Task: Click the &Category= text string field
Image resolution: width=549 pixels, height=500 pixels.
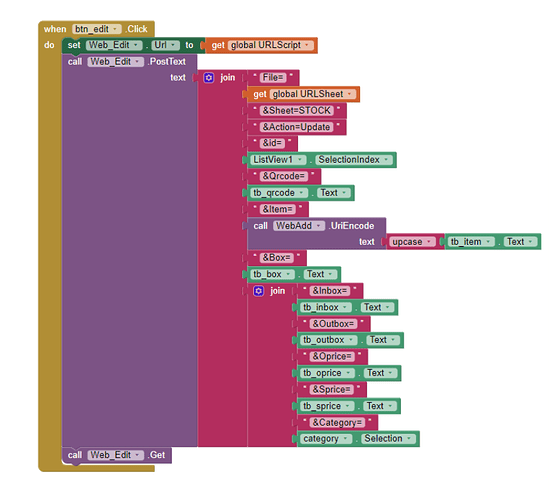Action: 337,423
